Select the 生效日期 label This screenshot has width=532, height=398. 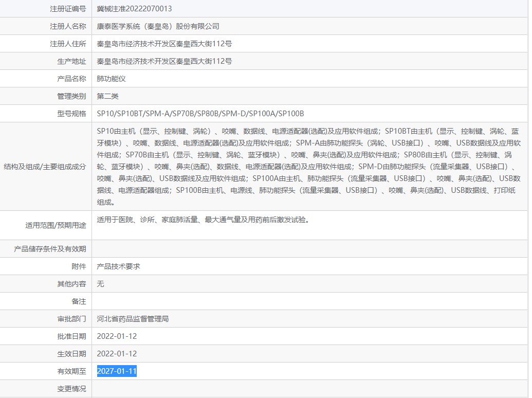71,354
